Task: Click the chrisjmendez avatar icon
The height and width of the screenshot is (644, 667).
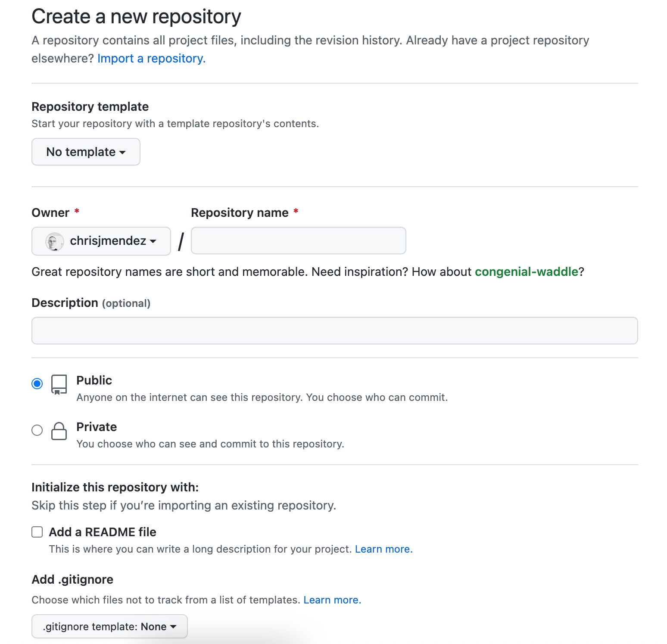Action: tap(53, 241)
